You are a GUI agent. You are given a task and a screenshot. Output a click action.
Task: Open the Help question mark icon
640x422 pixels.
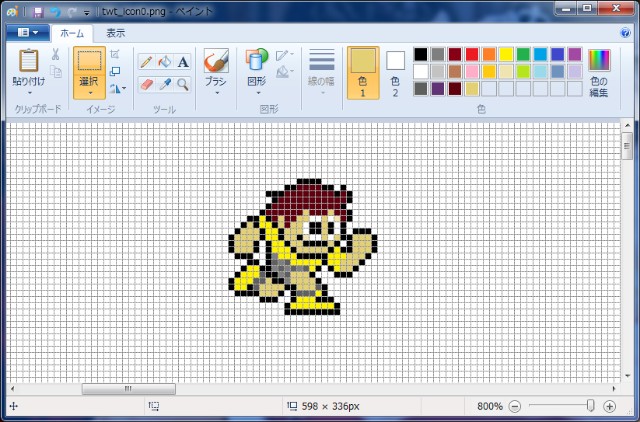click(625, 33)
